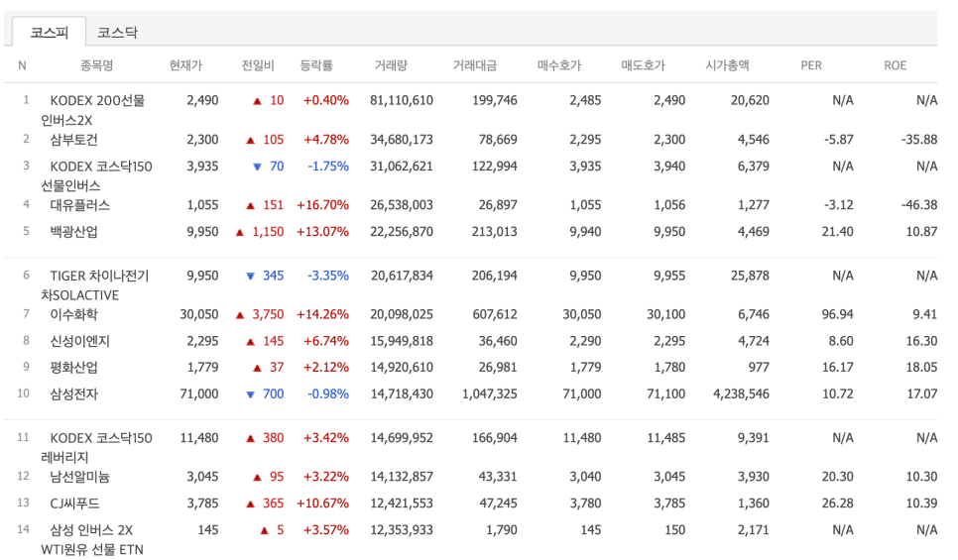Screen dimensions: 958x560
Task: Select current price 30,050 for 이수화학
Action: (199, 314)
